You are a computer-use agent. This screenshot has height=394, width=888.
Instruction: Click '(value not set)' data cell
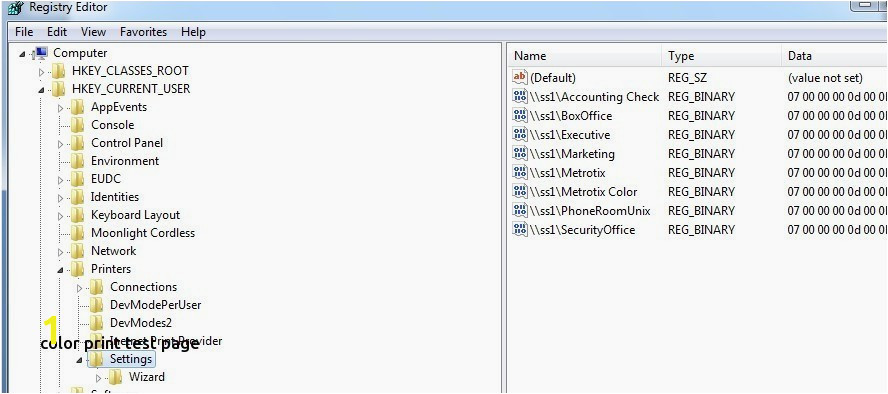pos(825,78)
